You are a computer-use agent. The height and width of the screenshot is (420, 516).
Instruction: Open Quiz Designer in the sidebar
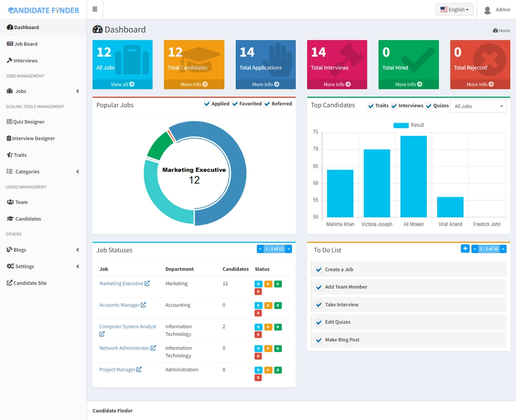(x=29, y=122)
